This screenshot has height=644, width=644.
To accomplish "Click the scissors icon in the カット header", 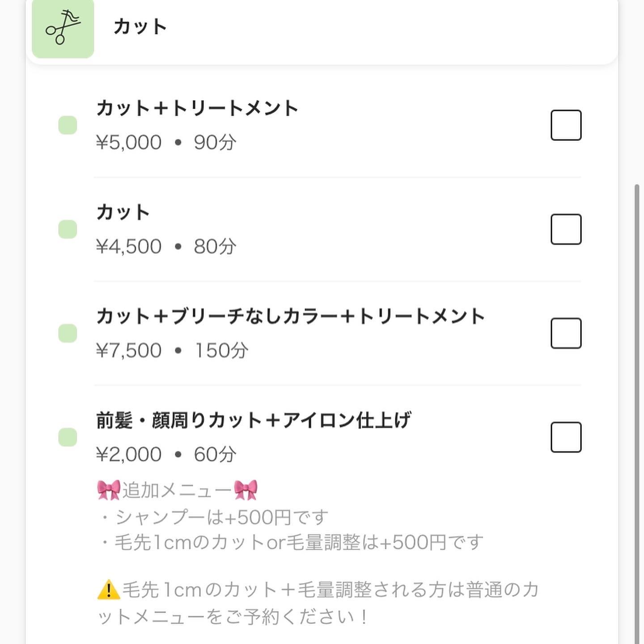I will tap(63, 28).
